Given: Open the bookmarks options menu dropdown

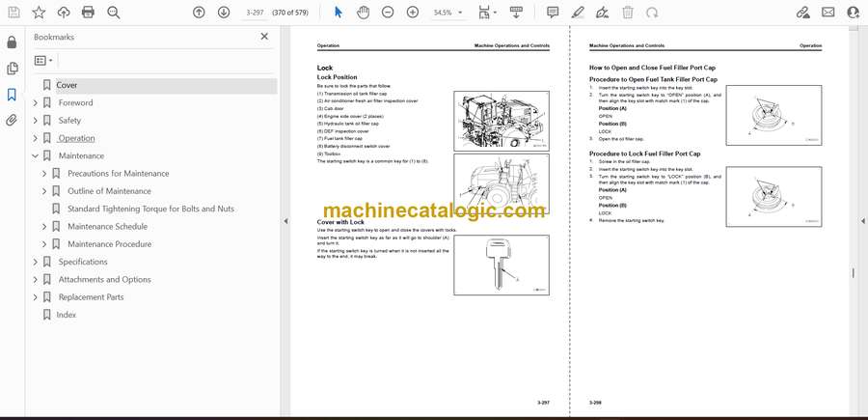Looking at the screenshot, I should [x=44, y=60].
